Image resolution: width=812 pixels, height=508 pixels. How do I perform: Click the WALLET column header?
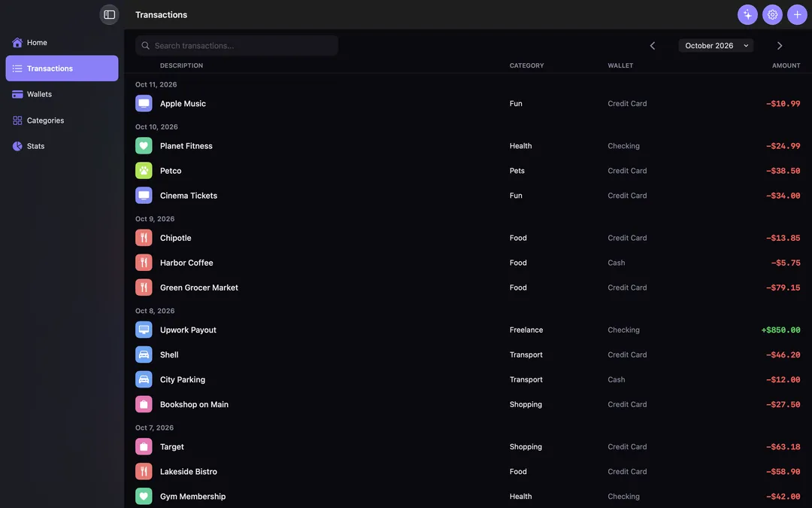click(620, 65)
